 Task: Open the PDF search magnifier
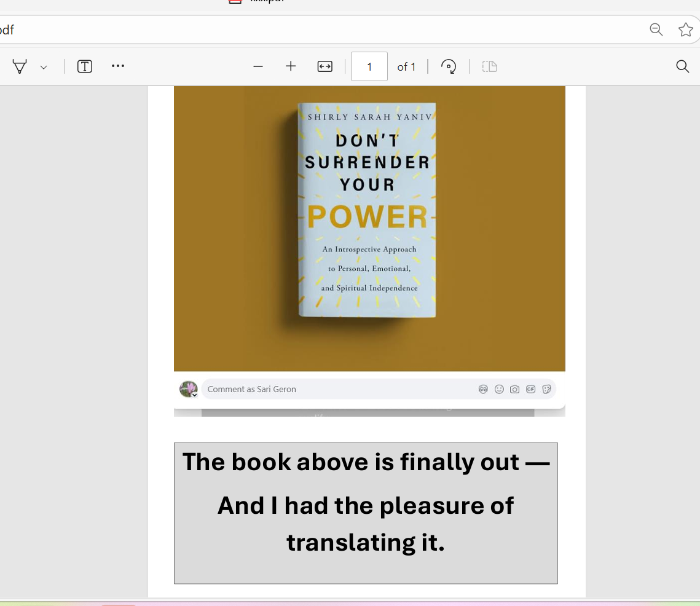click(683, 66)
